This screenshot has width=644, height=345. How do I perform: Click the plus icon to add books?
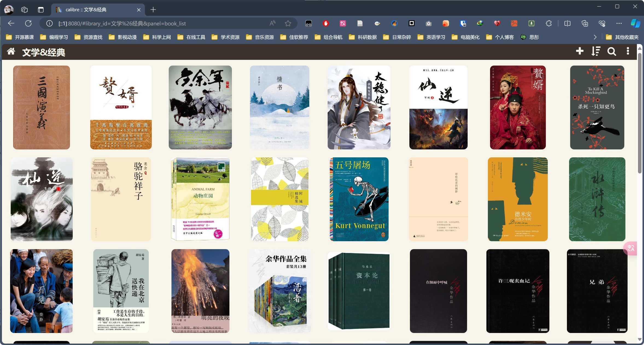tap(579, 51)
